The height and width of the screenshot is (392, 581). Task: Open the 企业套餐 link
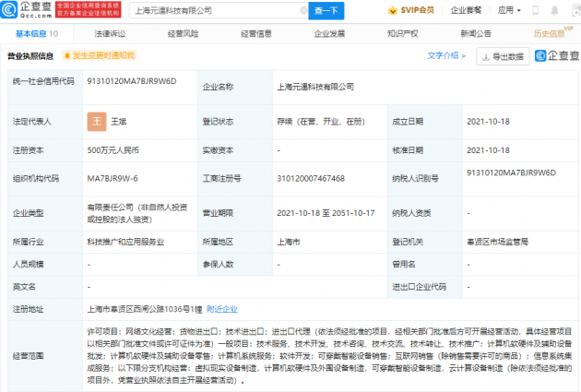(x=466, y=10)
